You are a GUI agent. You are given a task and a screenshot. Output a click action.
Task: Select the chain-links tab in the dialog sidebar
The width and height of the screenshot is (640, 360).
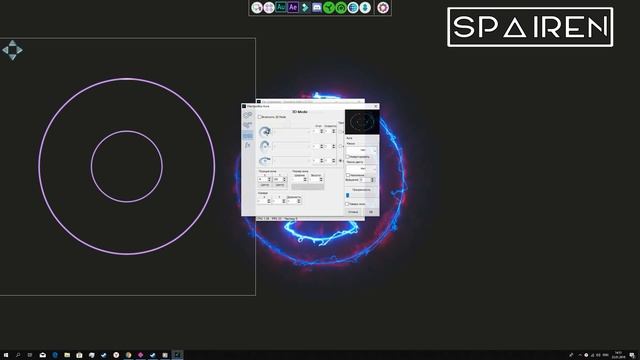tap(247, 115)
